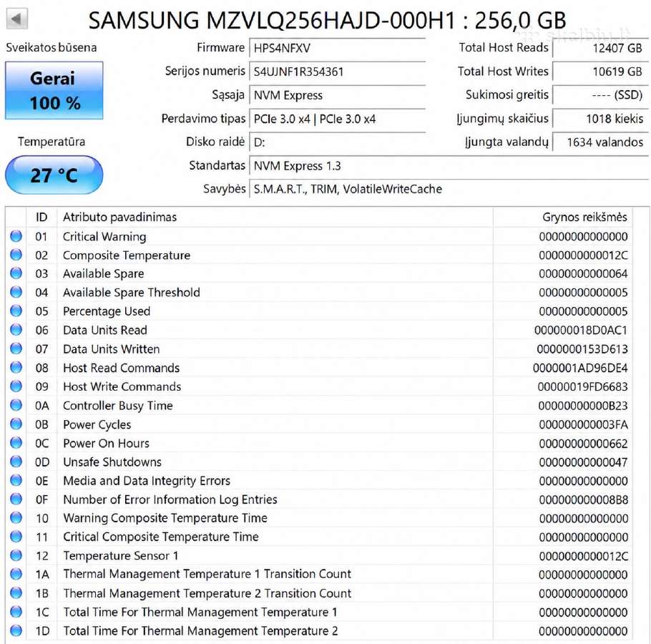Select raw value 00000019FD6683
651x644 pixels.
coord(582,387)
